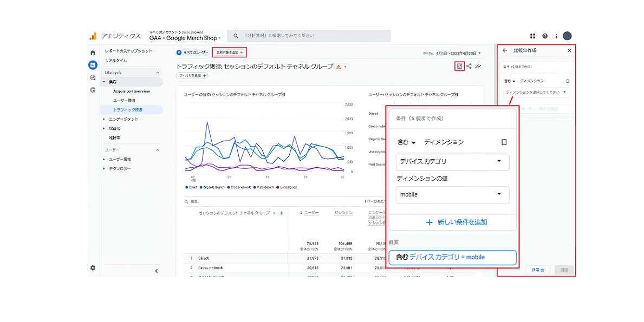Click blue plus beside table dimension header
This screenshot has height=322, width=644.
[x=281, y=213]
